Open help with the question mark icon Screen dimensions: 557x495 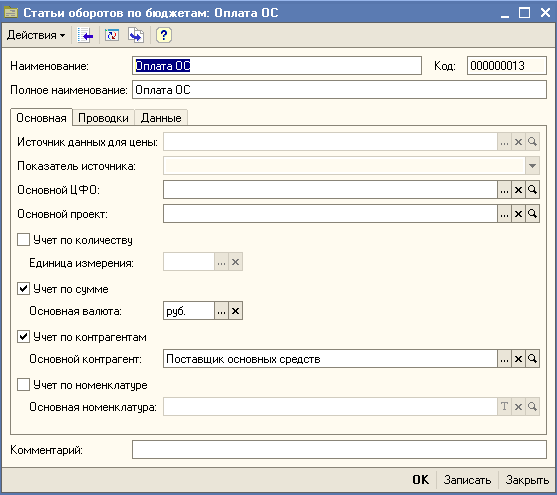[x=164, y=35]
